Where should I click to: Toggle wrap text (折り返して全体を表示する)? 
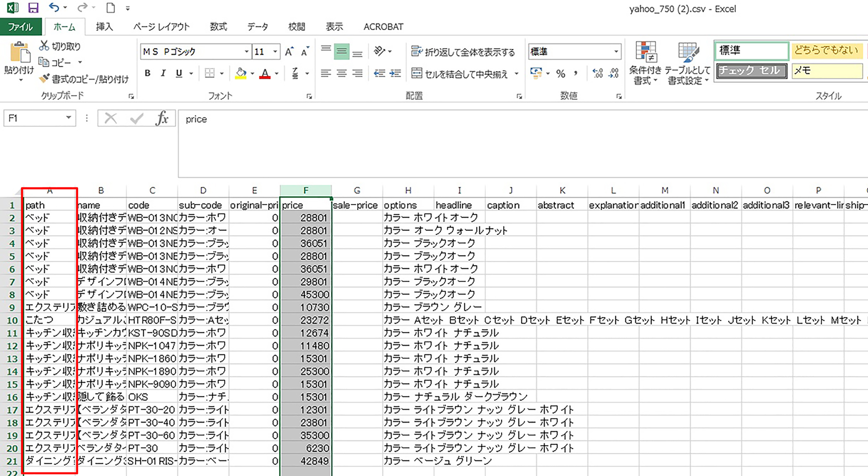click(x=463, y=52)
